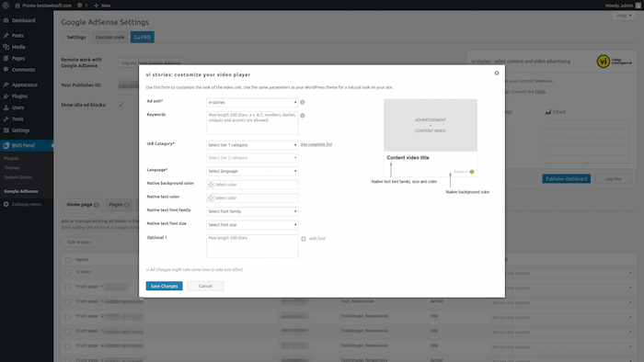Select the Pages tab
The height and width of the screenshot is (362, 644).
pyautogui.click(x=119, y=205)
